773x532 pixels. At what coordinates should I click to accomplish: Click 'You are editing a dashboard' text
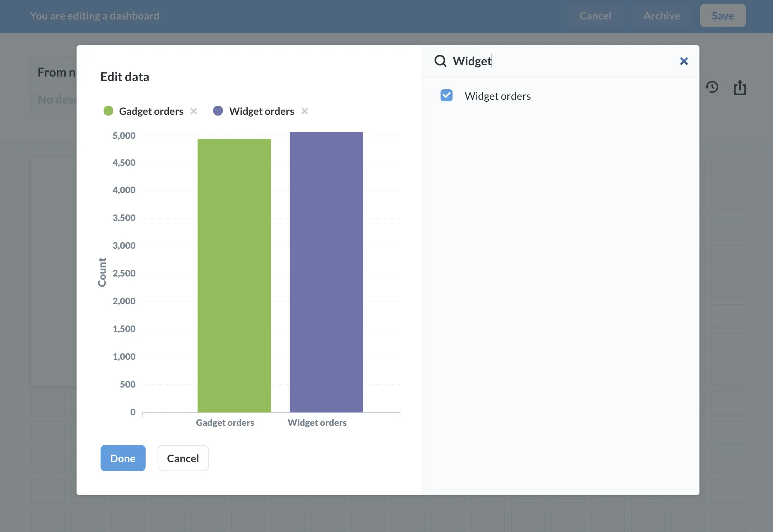pos(95,16)
